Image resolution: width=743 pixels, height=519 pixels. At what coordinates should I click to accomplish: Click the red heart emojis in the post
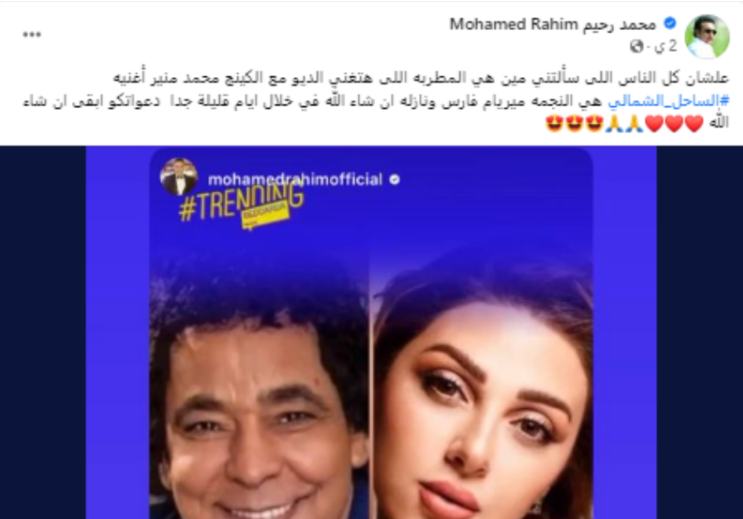coord(674,124)
